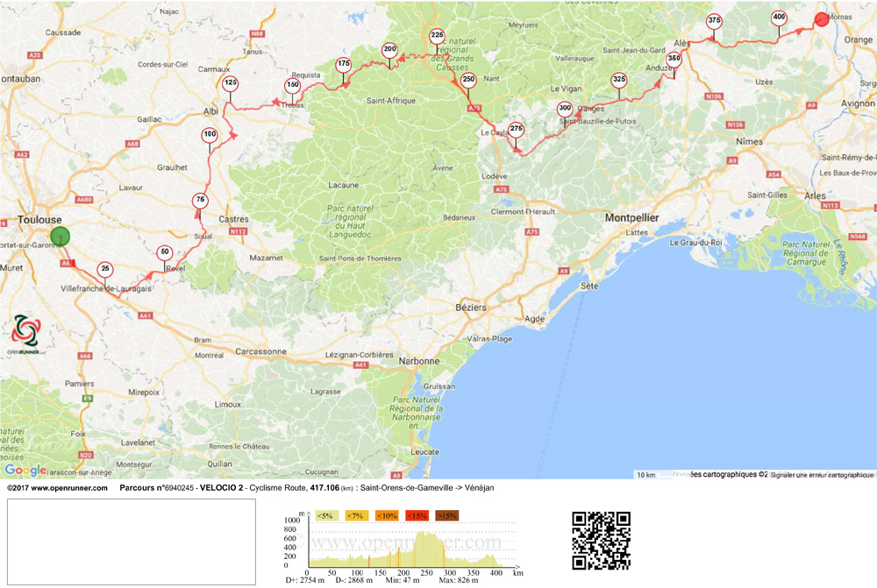Viewport: 877px width, 588px height.
Task: Select the 100 km route marker
Action: pos(210,135)
